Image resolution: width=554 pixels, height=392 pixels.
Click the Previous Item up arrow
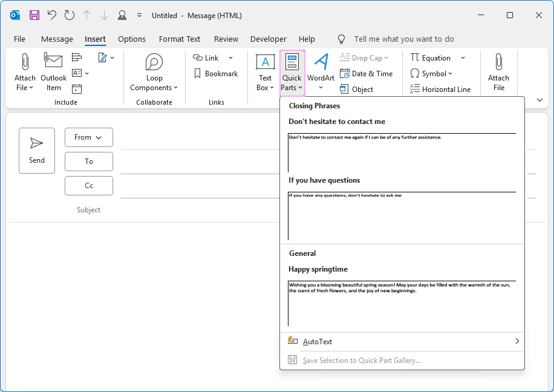pos(86,15)
